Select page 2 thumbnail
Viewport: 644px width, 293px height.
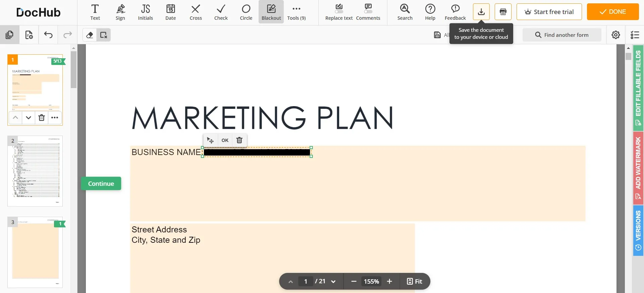(x=35, y=171)
